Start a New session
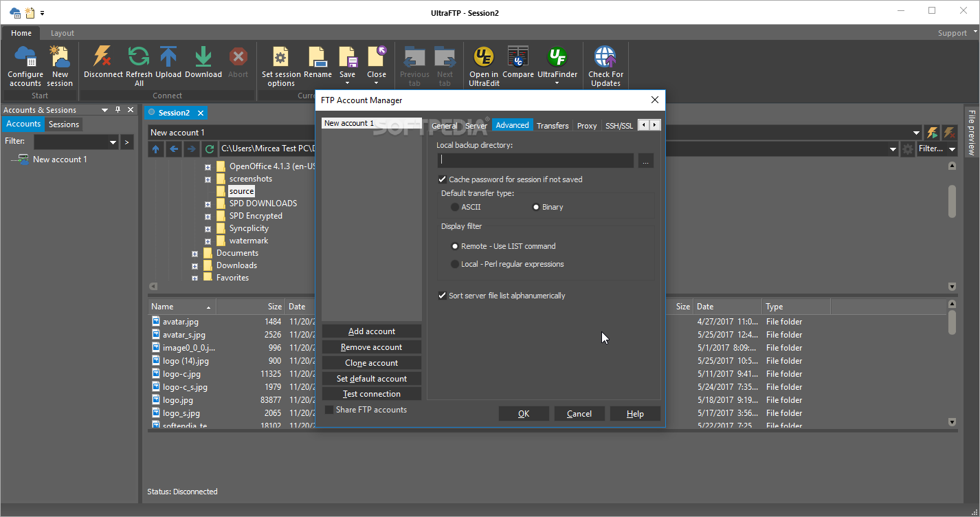Viewport: 980px width, 517px height. pos(60,66)
